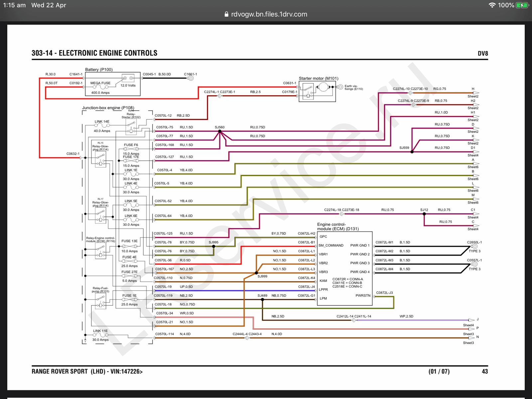This screenshot has height=399, width=532.
Task: Click 'RANGE ROVER SPORT (LHD) - VIN:147226>' footer
Action: (x=87, y=371)
